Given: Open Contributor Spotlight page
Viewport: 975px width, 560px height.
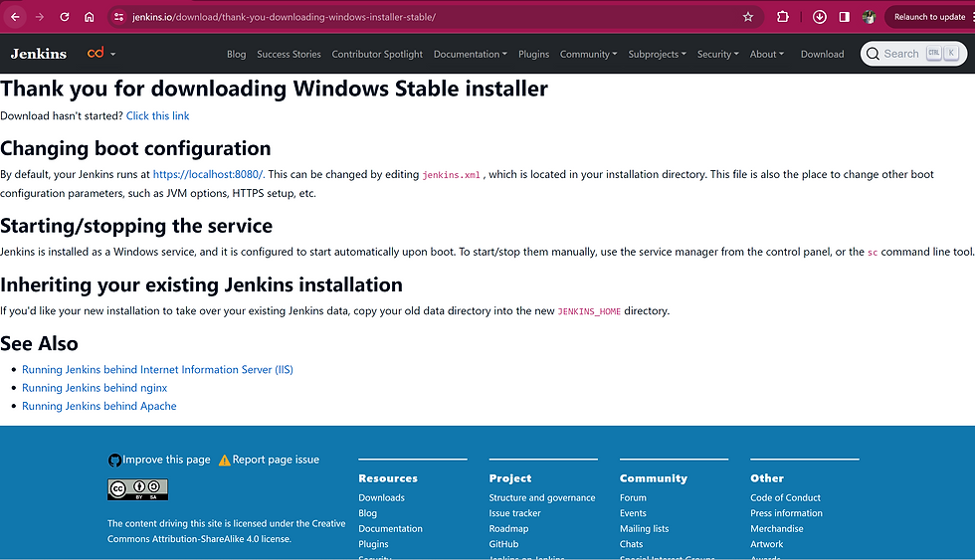Looking at the screenshot, I should point(377,54).
